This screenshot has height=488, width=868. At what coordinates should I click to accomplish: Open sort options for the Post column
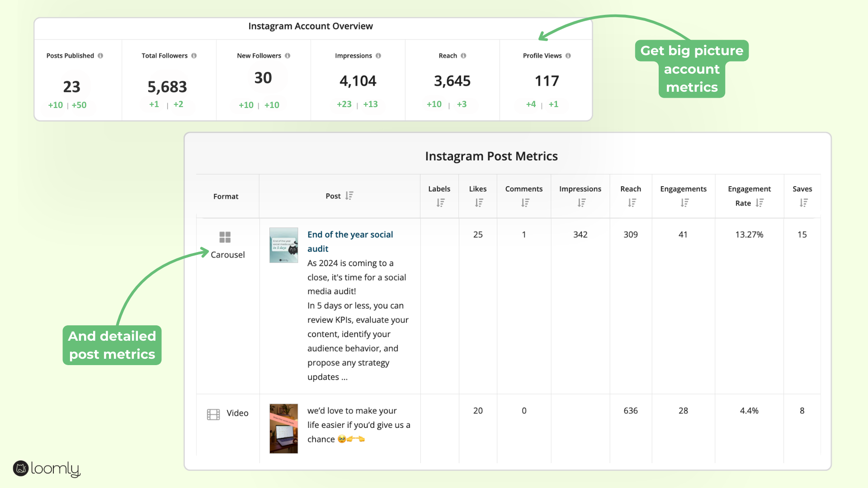pos(349,196)
